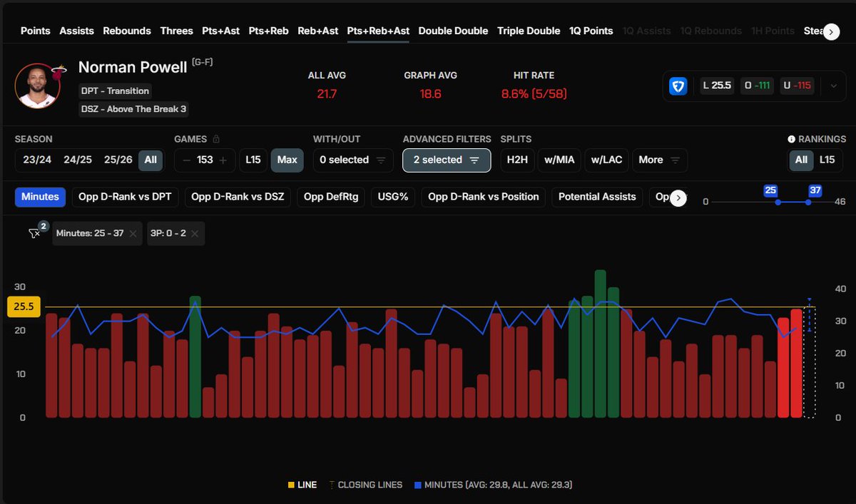Remove the 3P: 0 - 2 filter
Screen dimensions: 856x504
coord(195,233)
